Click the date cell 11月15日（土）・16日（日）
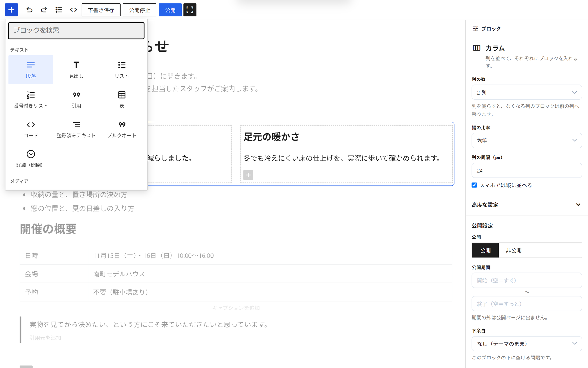The image size is (588, 368). point(270,255)
